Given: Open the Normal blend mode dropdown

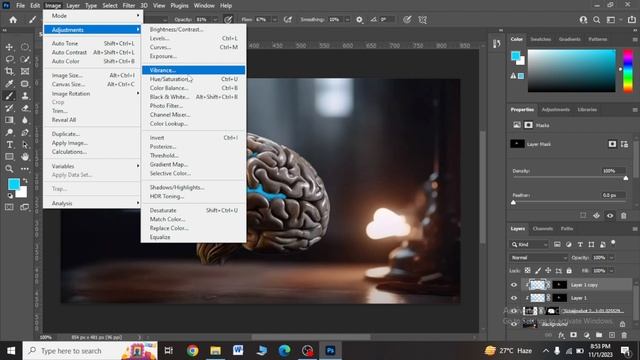Looking at the screenshot, I should (539, 258).
